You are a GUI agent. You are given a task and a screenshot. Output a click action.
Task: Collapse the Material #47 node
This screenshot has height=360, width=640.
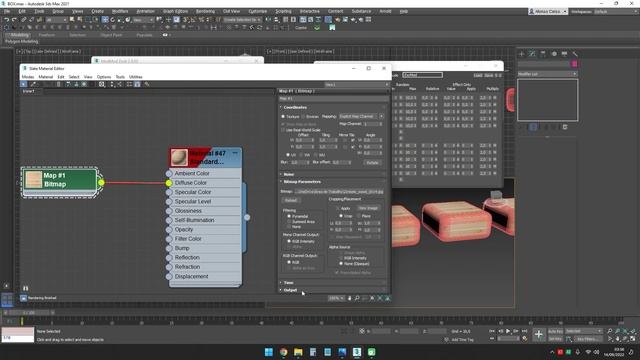click(235, 153)
